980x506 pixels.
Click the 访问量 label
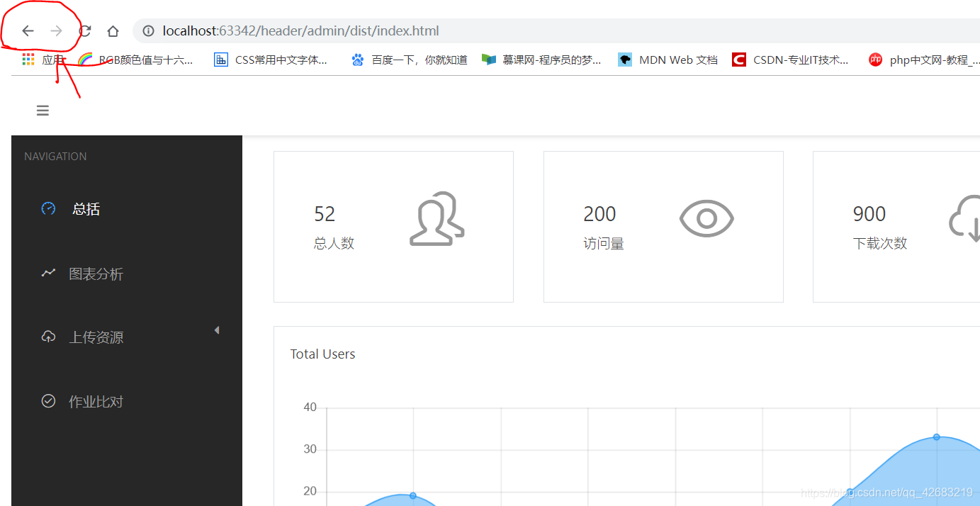click(604, 243)
